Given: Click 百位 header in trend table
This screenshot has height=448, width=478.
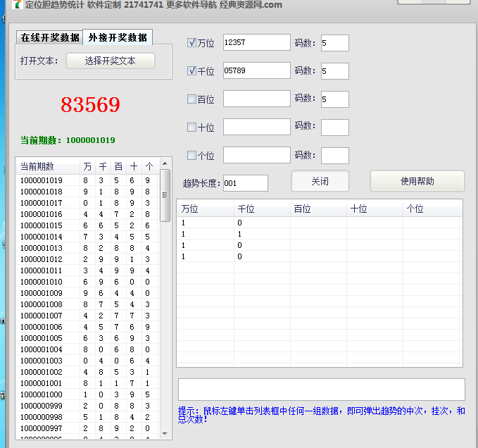Looking at the screenshot, I should [x=319, y=209].
